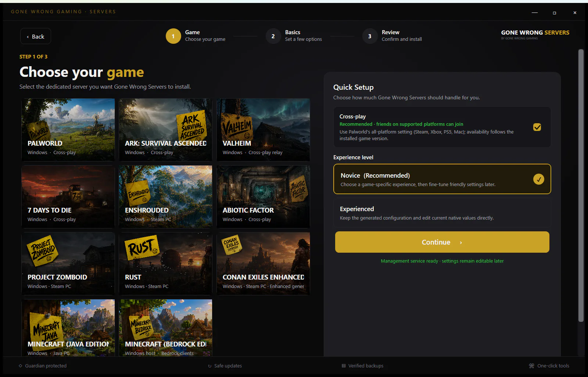Click the 'Guardian protected' status text
This screenshot has width=588, height=377.
[x=46, y=366]
